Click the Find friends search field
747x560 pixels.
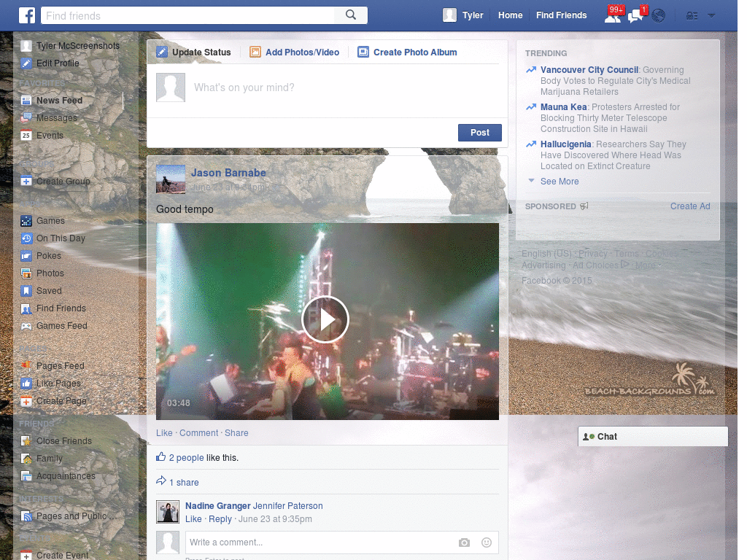click(187, 15)
